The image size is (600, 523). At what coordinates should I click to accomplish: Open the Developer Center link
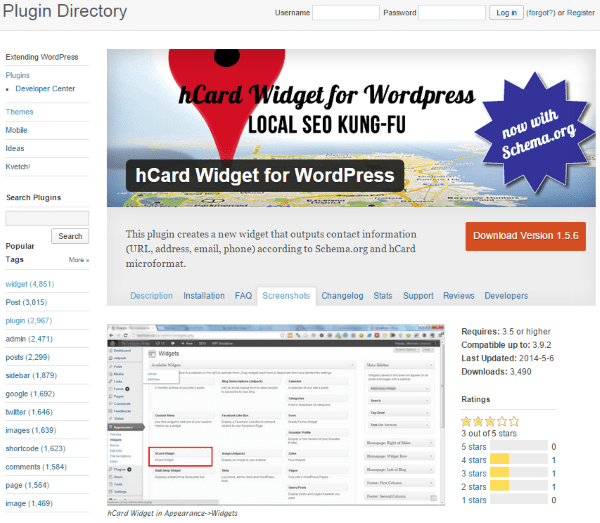point(45,88)
